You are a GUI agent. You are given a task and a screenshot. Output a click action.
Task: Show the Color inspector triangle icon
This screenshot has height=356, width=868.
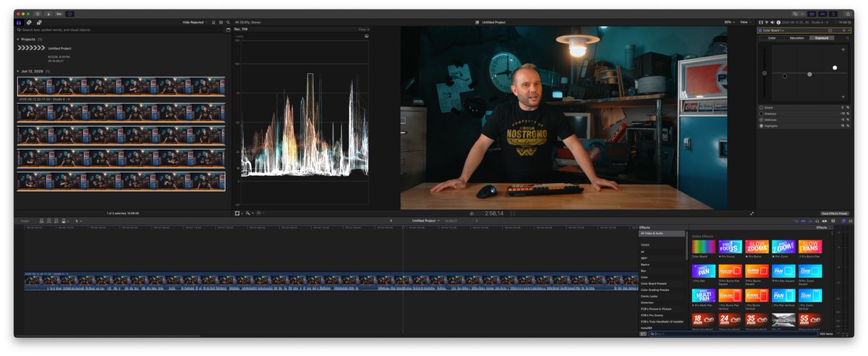(x=766, y=22)
